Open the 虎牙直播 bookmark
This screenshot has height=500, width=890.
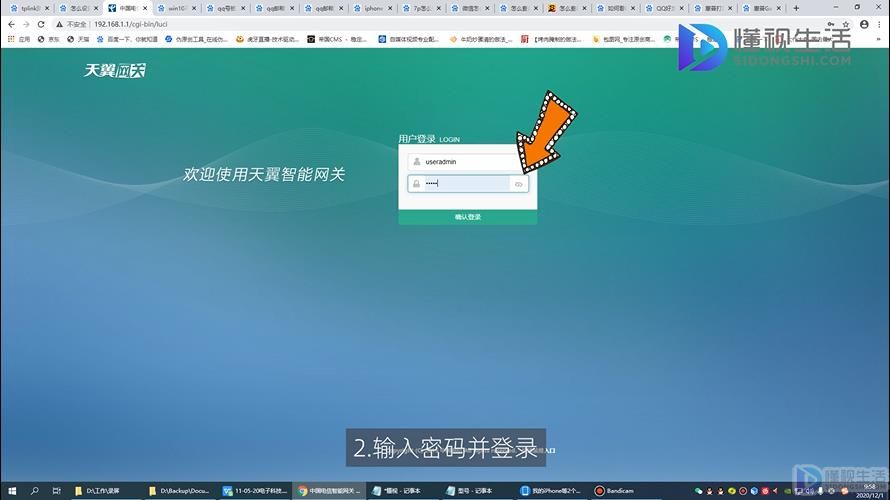267,39
